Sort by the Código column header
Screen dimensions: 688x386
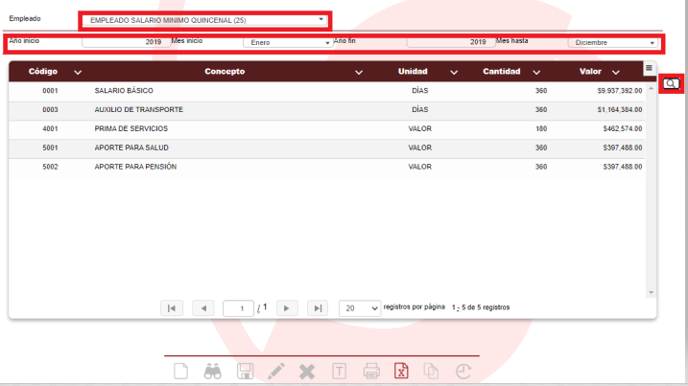point(43,71)
